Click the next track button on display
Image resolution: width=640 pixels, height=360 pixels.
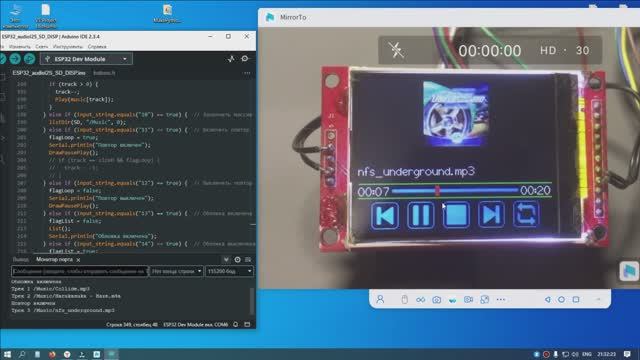click(x=491, y=214)
